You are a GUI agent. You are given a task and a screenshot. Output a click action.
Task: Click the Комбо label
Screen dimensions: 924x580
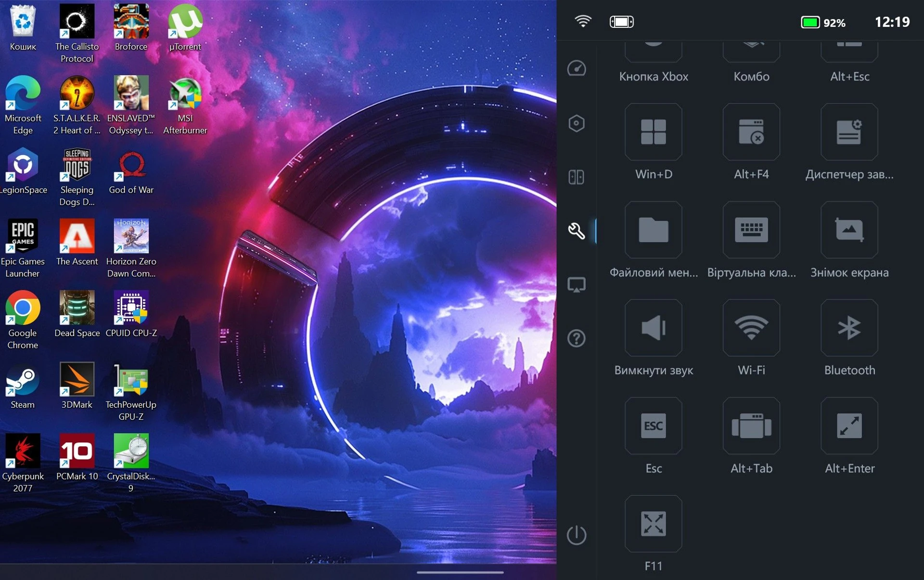pyautogui.click(x=751, y=77)
